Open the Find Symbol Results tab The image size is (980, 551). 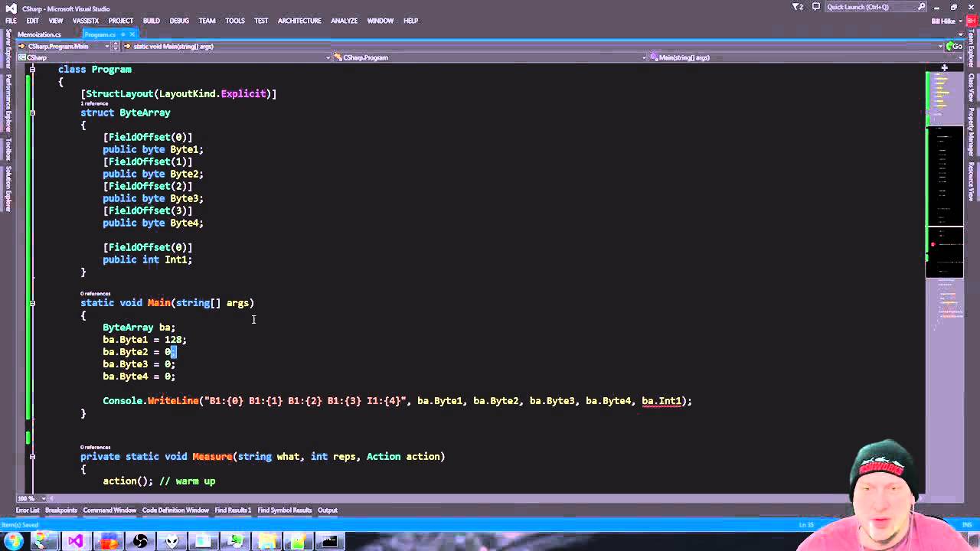coord(284,510)
